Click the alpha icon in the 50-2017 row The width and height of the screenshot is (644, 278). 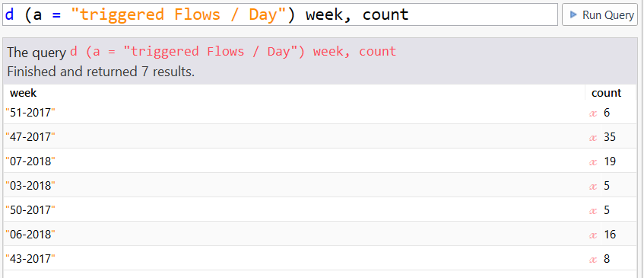click(x=592, y=210)
